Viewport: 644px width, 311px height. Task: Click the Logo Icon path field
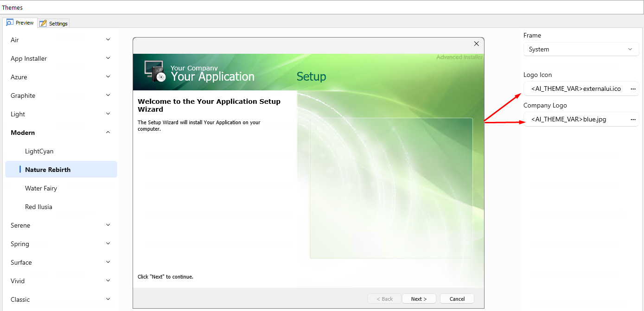point(576,89)
